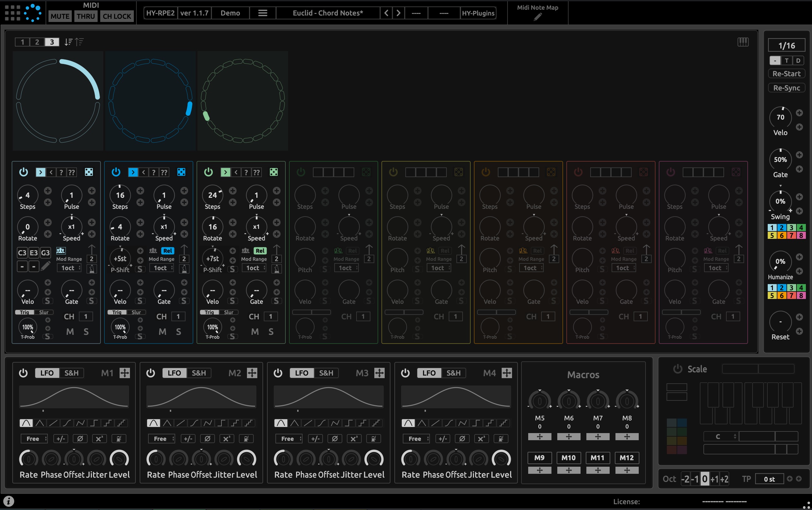Click the randomize dice icon in first sequencer

coord(89,172)
